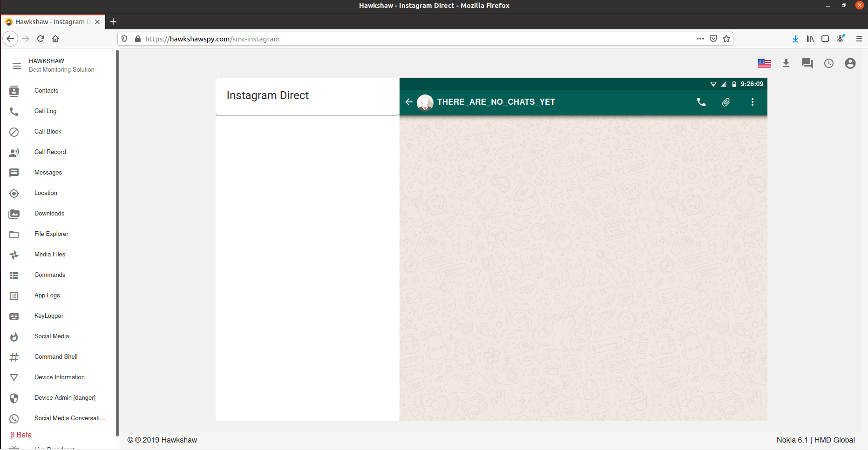Viewport: 868px width, 450px height.
Task: Open Device Admin [danger] page
Action: pyautogui.click(x=65, y=398)
